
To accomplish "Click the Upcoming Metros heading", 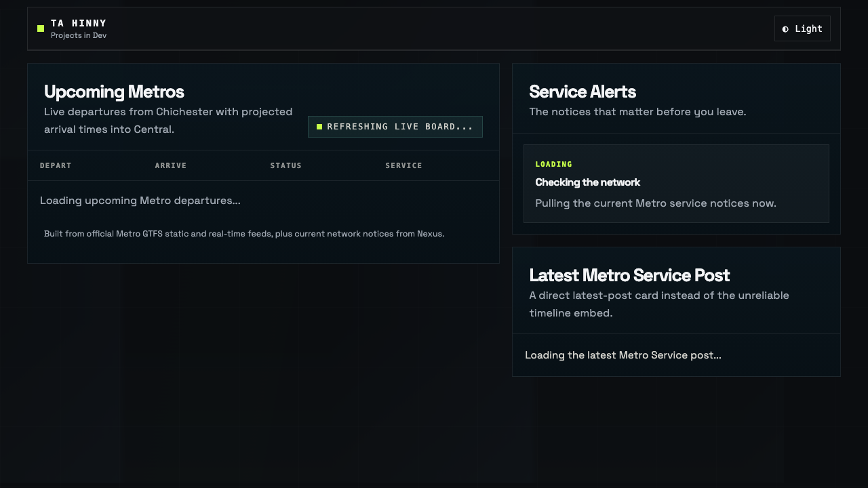I will 114,91.
